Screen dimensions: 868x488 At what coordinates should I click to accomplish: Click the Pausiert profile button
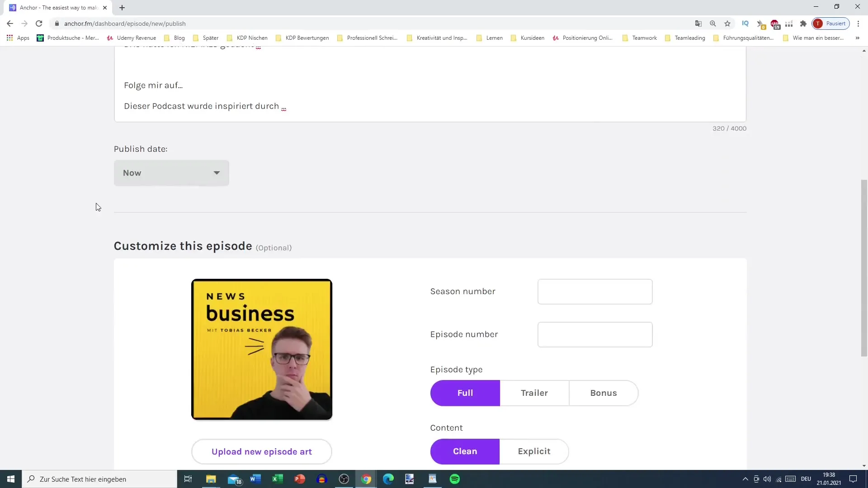831,23
